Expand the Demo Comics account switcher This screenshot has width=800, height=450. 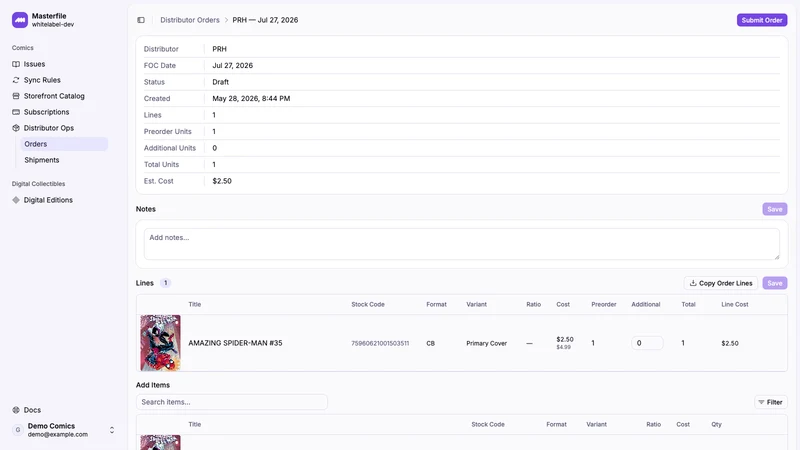pyautogui.click(x=112, y=430)
